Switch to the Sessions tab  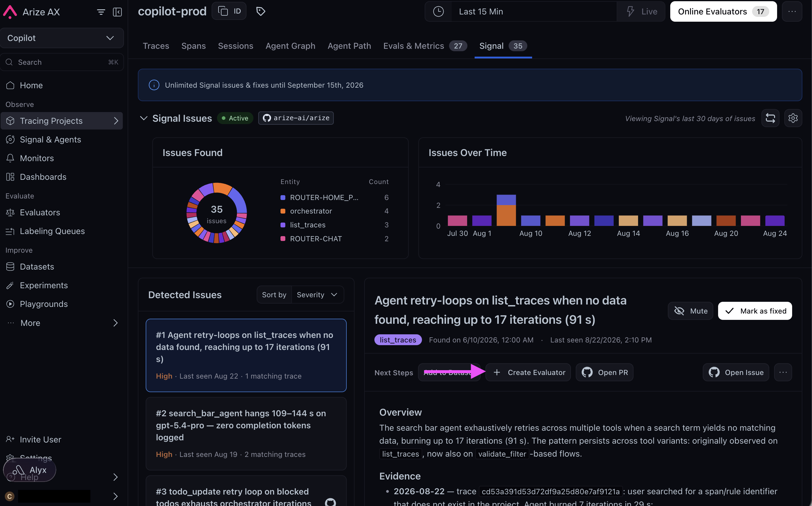tap(236, 46)
